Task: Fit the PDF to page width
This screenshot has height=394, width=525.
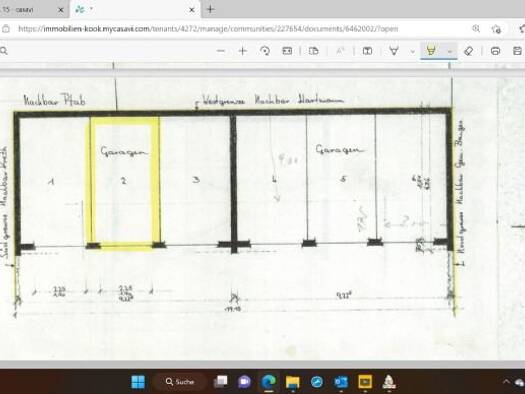Action: pos(287,51)
